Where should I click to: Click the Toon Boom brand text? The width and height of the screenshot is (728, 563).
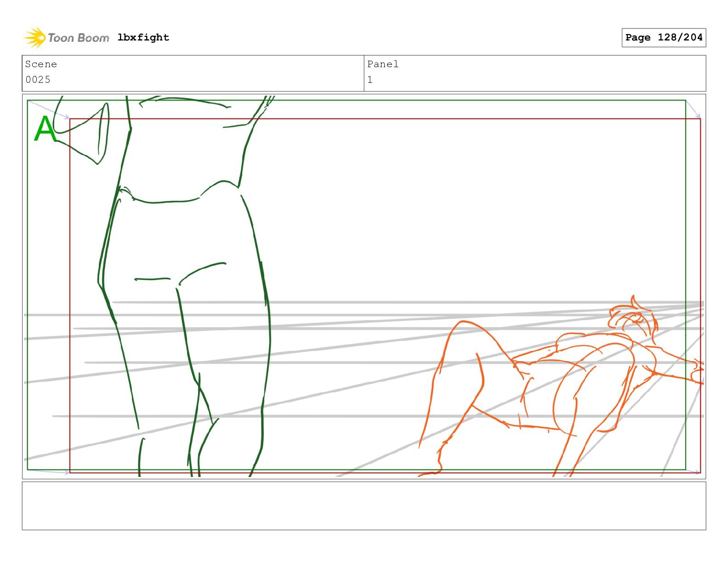click(x=79, y=38)
